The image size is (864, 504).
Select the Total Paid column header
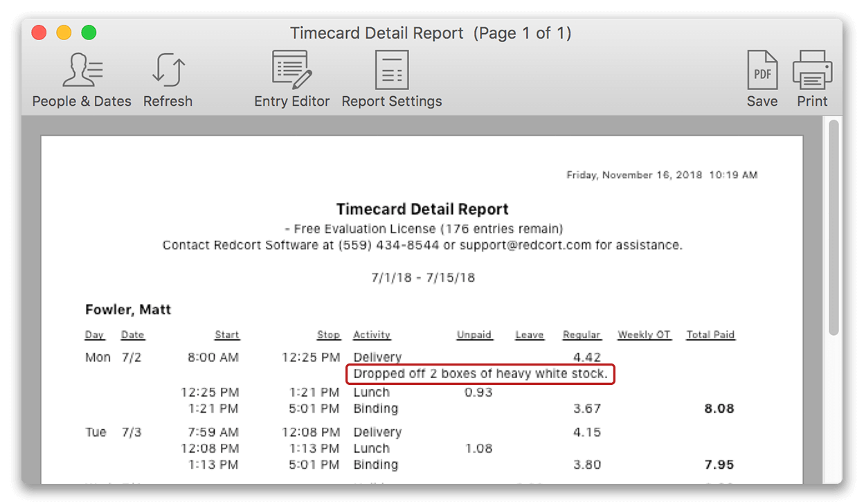(710, 334)
